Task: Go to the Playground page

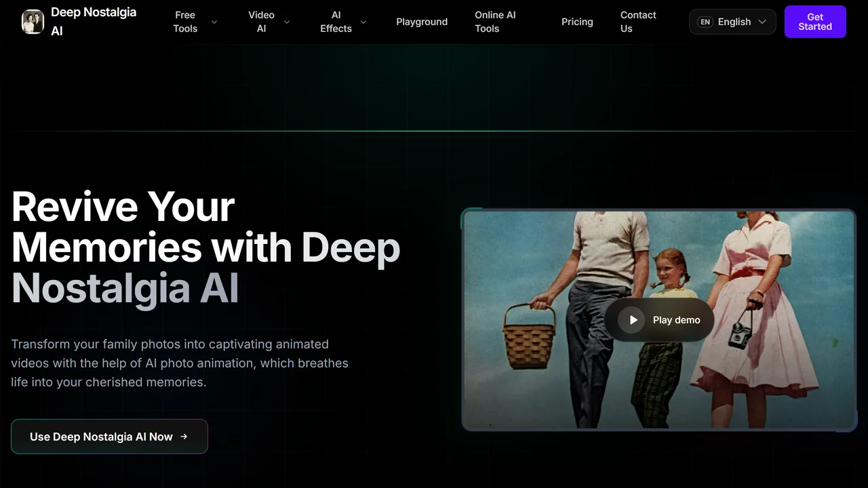Action: (422, 22)
